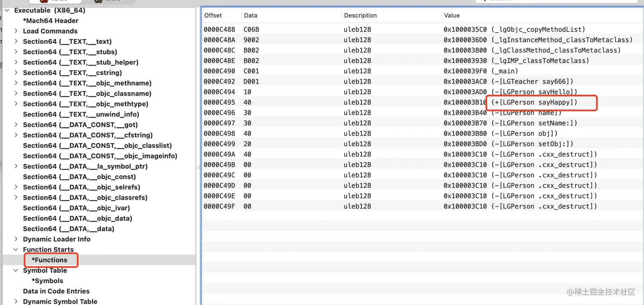Click offset 0000C497 cell
Image resolution: width=644 pixels, height=305 pixels.
pos(219,123)
